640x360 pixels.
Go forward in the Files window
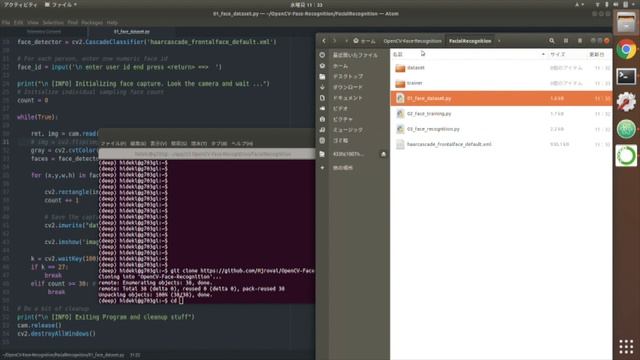[335, 41]
